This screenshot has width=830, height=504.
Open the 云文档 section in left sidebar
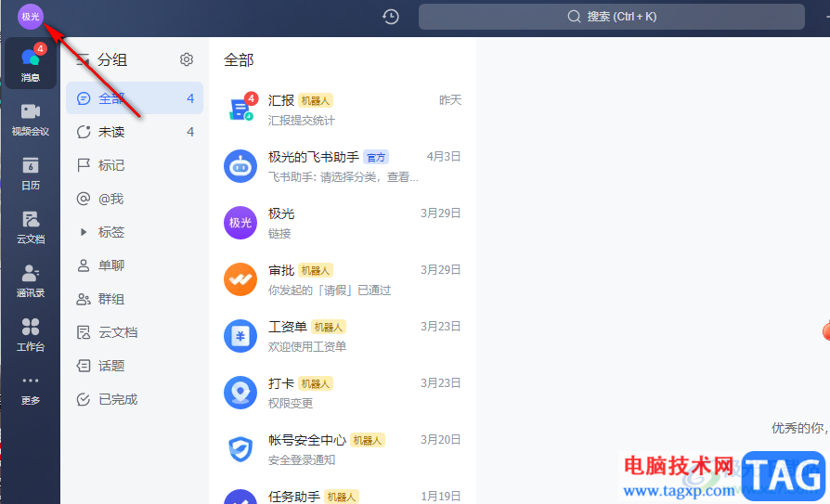(x=30, y=227)
